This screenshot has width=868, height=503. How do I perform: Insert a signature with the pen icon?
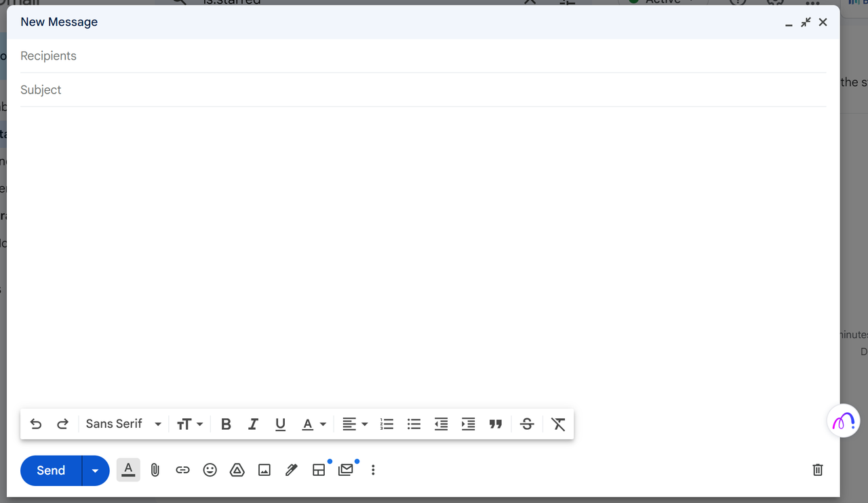pos(291,470)
